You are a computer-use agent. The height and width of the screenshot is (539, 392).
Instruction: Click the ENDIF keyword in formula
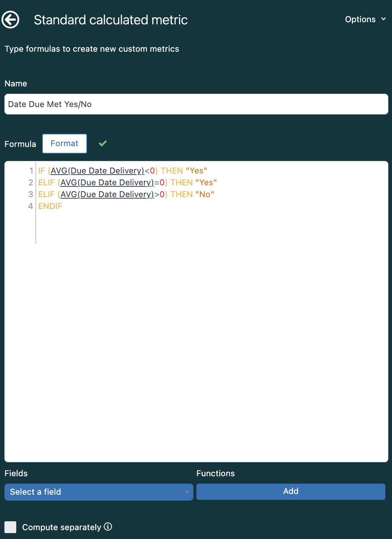point(50,206)
